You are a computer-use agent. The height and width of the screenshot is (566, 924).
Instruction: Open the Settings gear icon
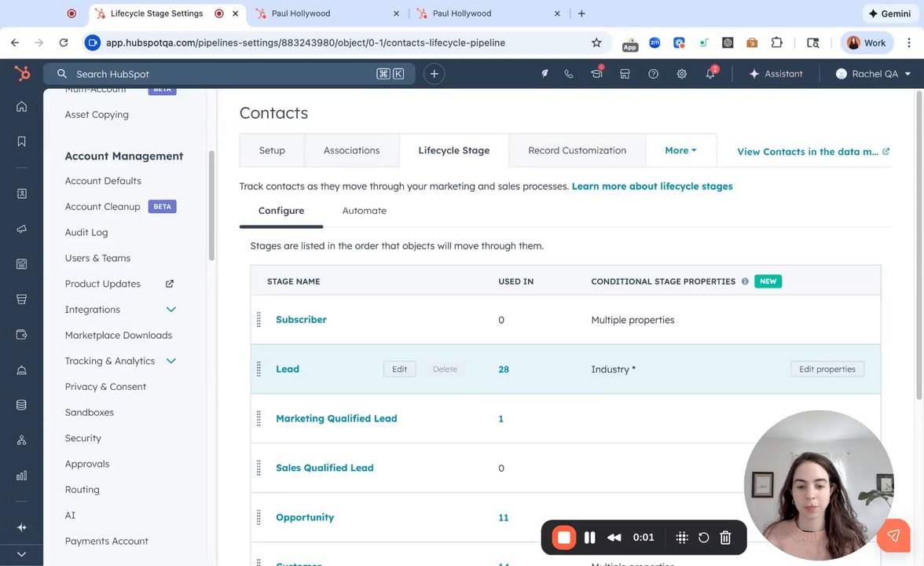(682, 74)
